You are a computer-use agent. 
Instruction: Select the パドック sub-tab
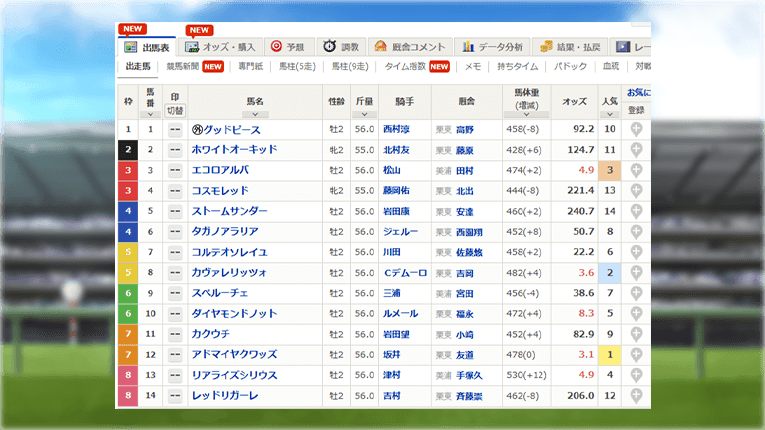570,66
